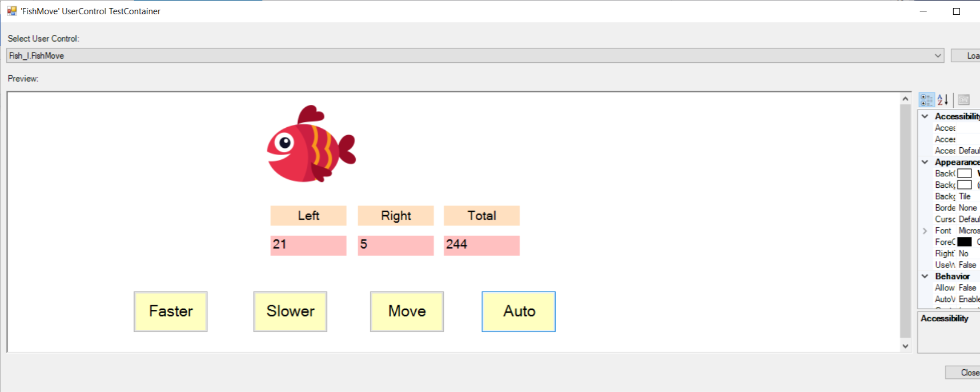Click the Faster button
This screenshot has width=980, height=392.
pyautogui.click(x=171, y=312)
